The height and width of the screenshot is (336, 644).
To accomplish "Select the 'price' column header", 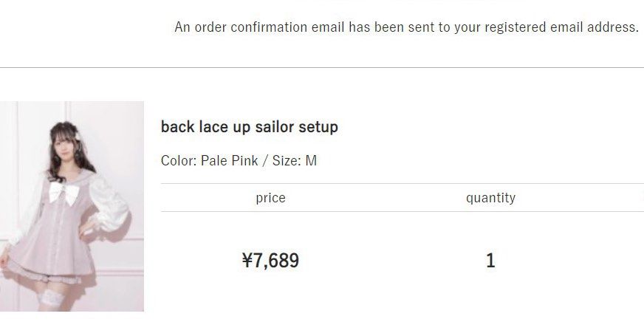I will click(x=270, y=198).
